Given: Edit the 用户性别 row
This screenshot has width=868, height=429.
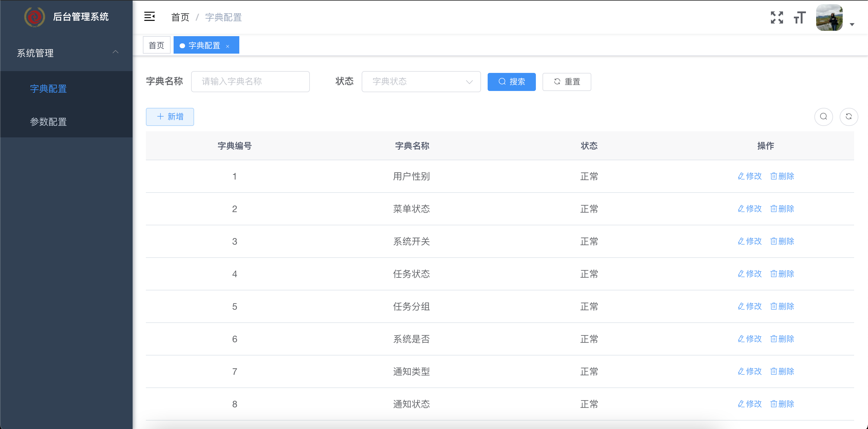Looking at the screenshot, I should coord(749,176).
